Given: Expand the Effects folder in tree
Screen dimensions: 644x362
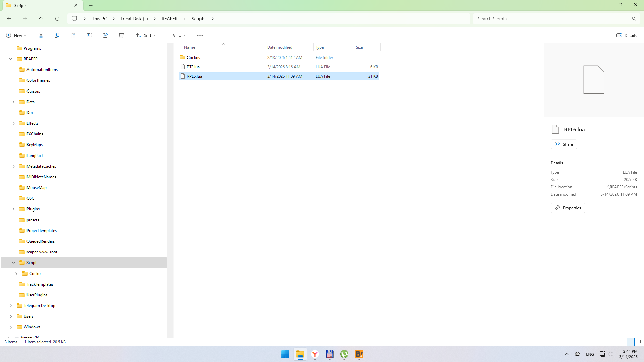Looking at the screenshot, I should coord(13,123).
